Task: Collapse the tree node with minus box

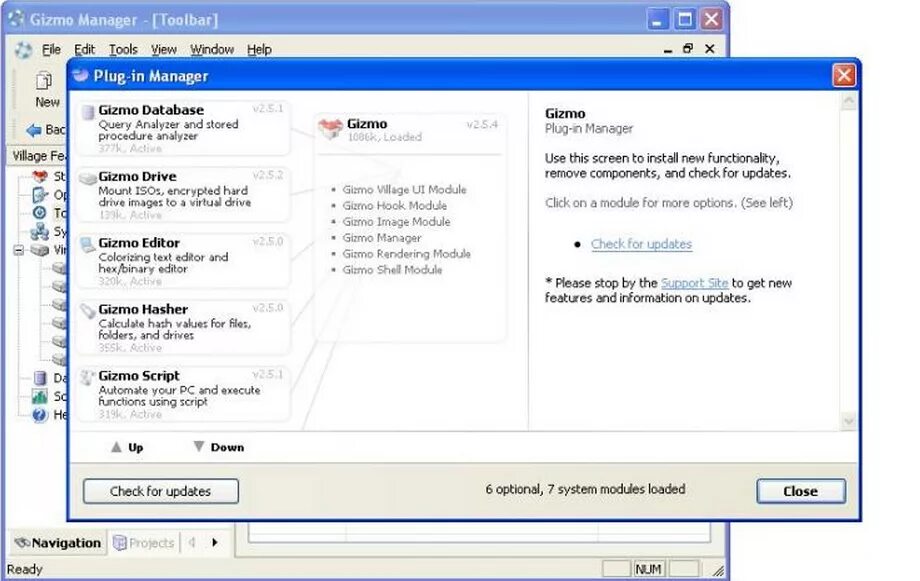Action: (x=19, y=250)
